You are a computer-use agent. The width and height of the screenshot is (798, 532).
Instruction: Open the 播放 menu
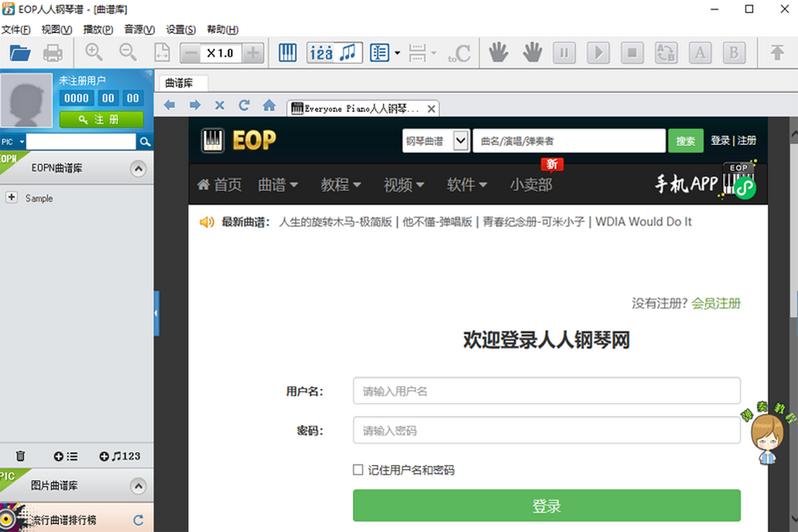(98, 29)
